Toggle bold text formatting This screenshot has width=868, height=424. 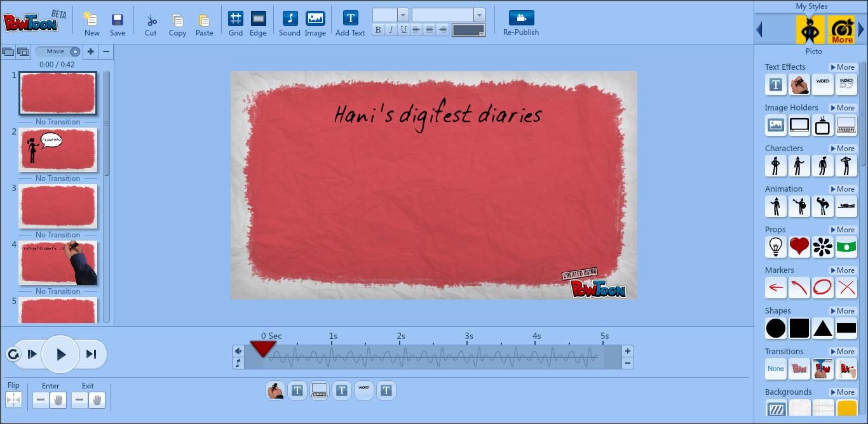coord(378,30)
